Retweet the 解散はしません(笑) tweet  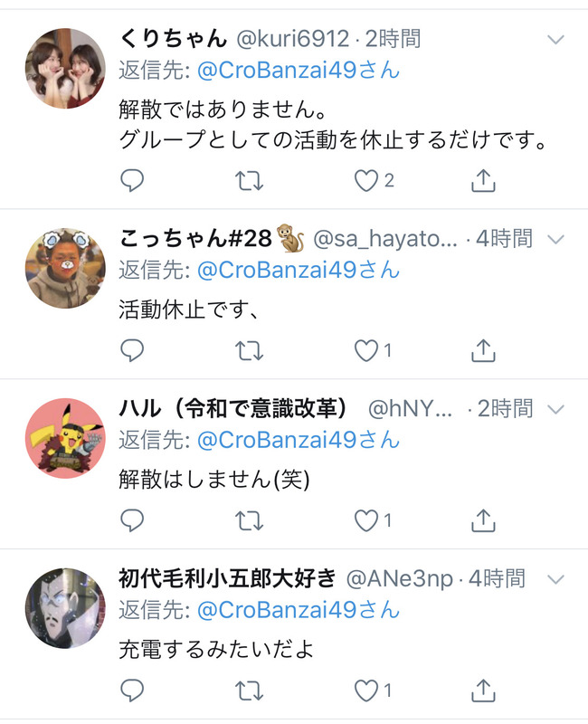pos(250,521)
